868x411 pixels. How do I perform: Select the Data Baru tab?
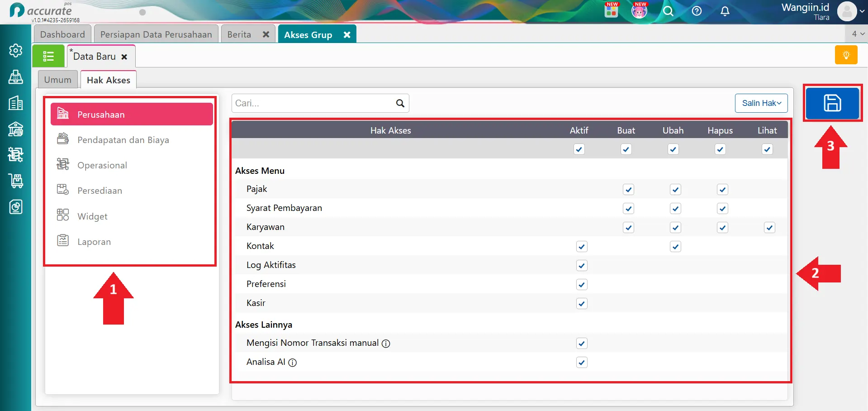pyautogui.click(x=95, y=57)
